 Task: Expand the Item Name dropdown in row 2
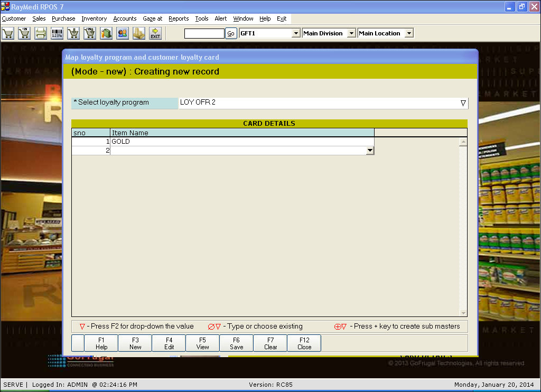pyautogui.click(x=370, y=151)
